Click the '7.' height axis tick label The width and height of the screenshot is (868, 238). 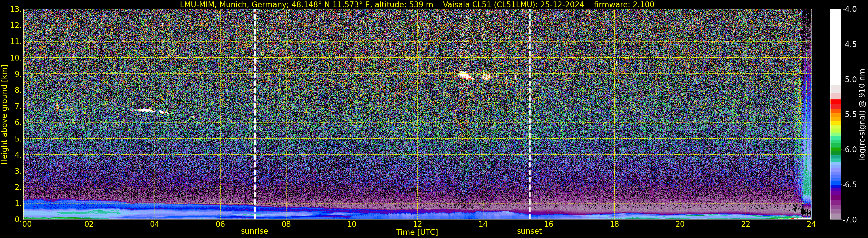[x=18, y=106]
